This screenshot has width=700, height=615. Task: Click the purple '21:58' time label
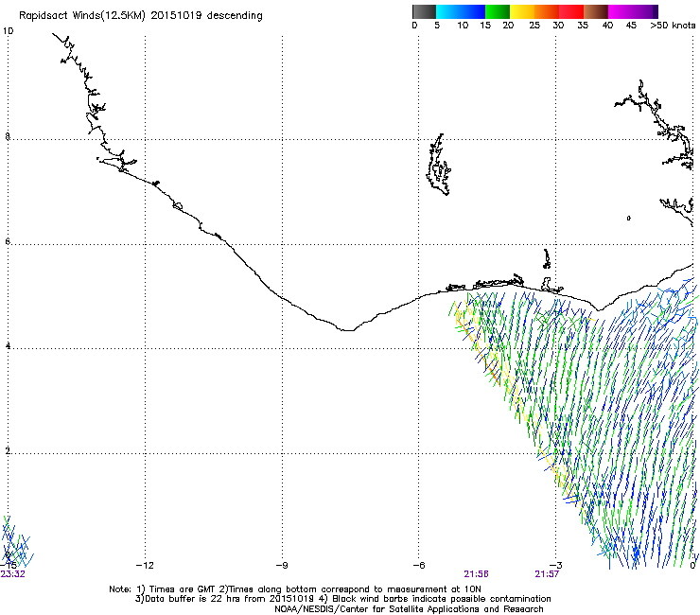(x=477, y=574)
